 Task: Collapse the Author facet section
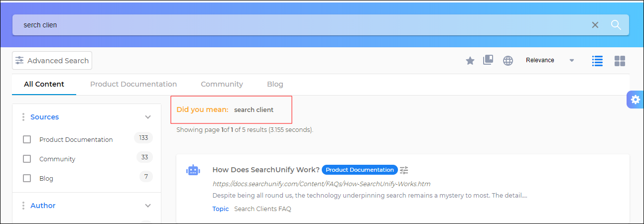pyautogui.click(x=147, y=206)
